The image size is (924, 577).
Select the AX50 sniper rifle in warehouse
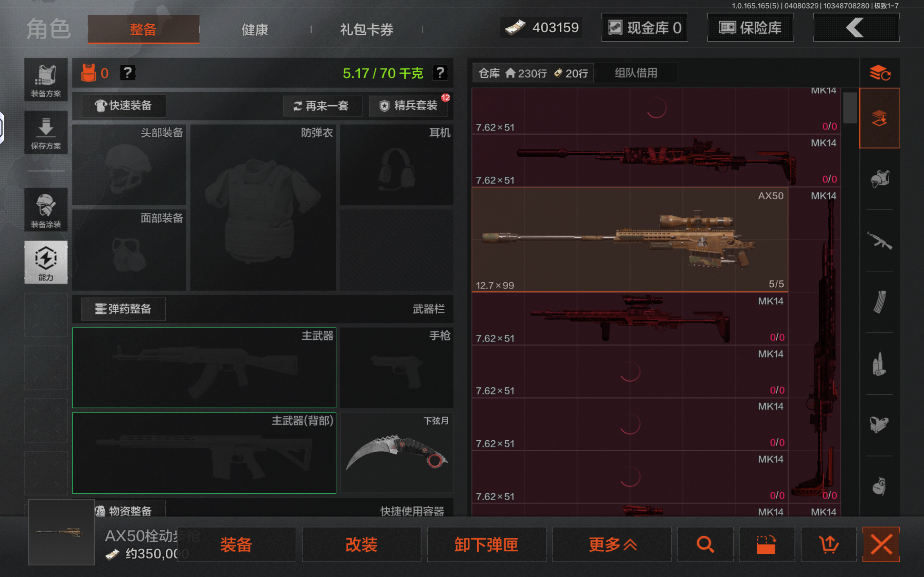[x=629, y=239]
